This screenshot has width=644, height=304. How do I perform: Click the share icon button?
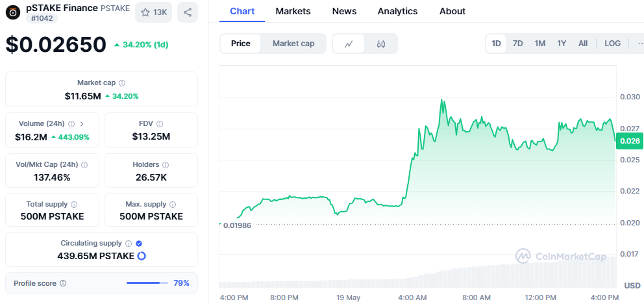pos(188,12)
